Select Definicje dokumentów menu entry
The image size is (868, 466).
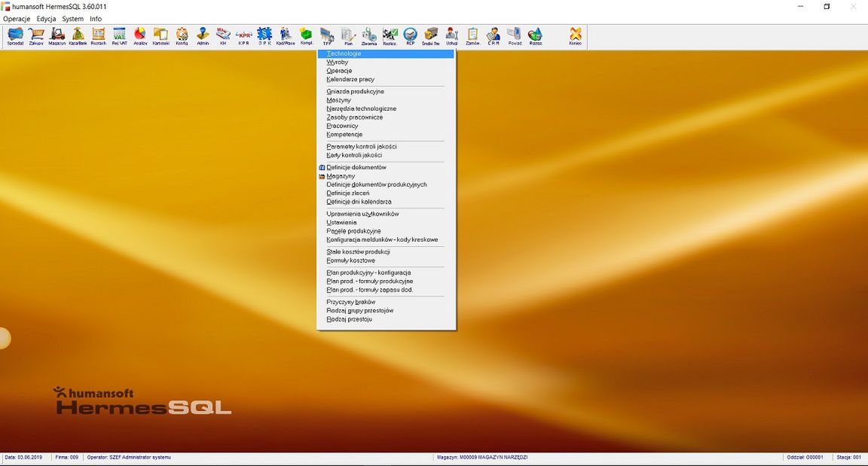386,167
